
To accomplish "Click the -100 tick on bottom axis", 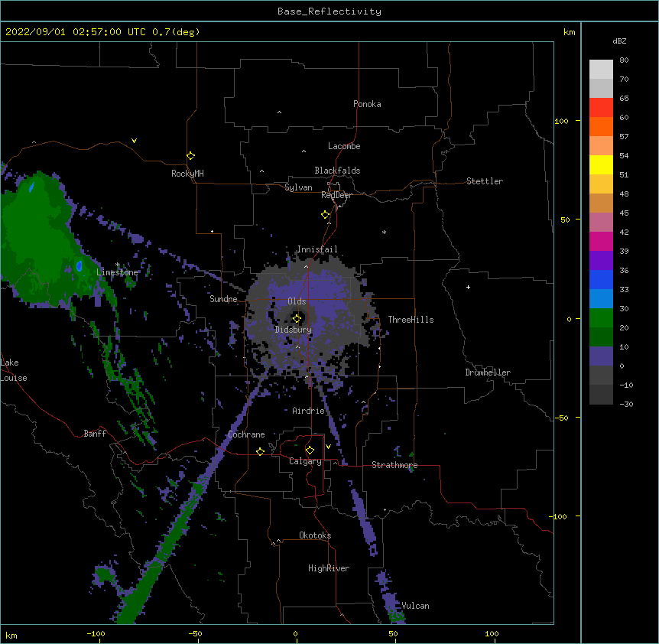I will click(96, 634).
